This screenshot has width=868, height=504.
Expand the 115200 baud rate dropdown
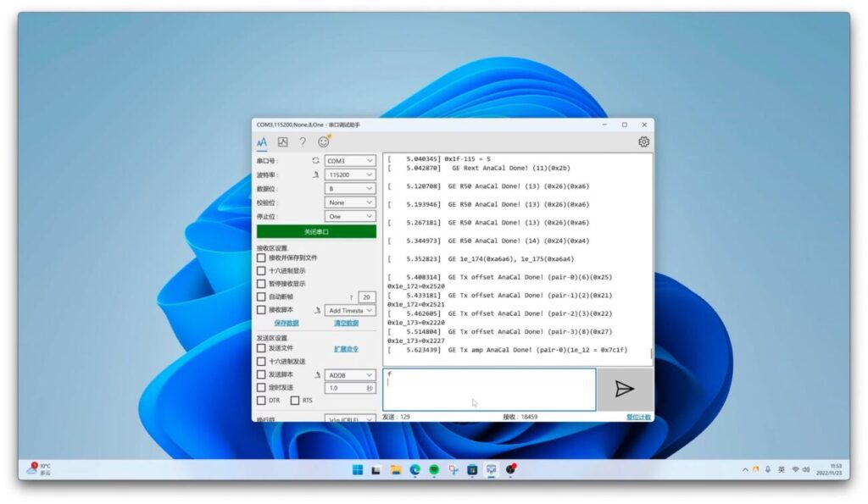coord(349,174)
